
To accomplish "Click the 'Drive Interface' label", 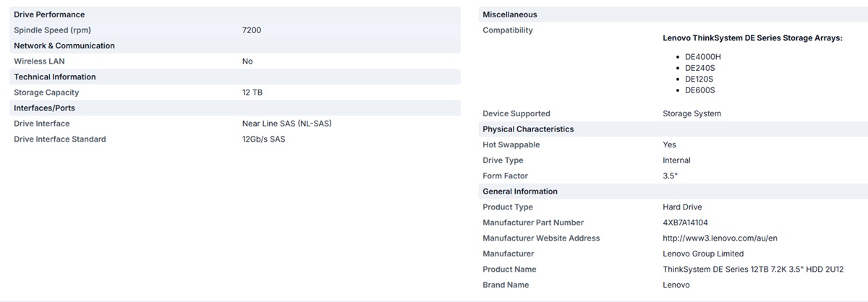I will click(43, 124).
